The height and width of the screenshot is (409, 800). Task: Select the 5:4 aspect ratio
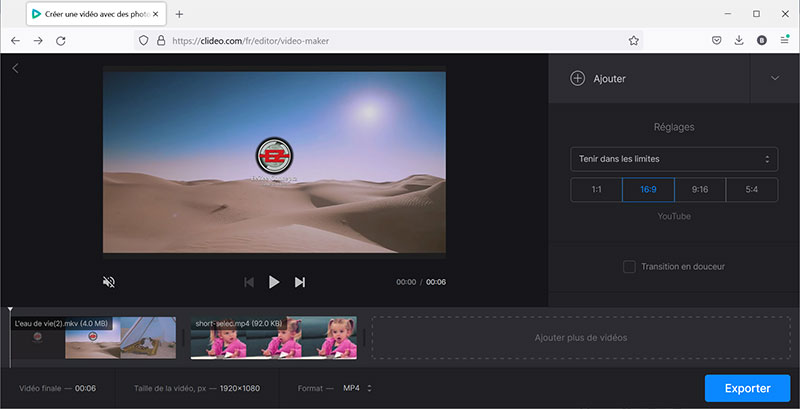(x=752, y=190)
